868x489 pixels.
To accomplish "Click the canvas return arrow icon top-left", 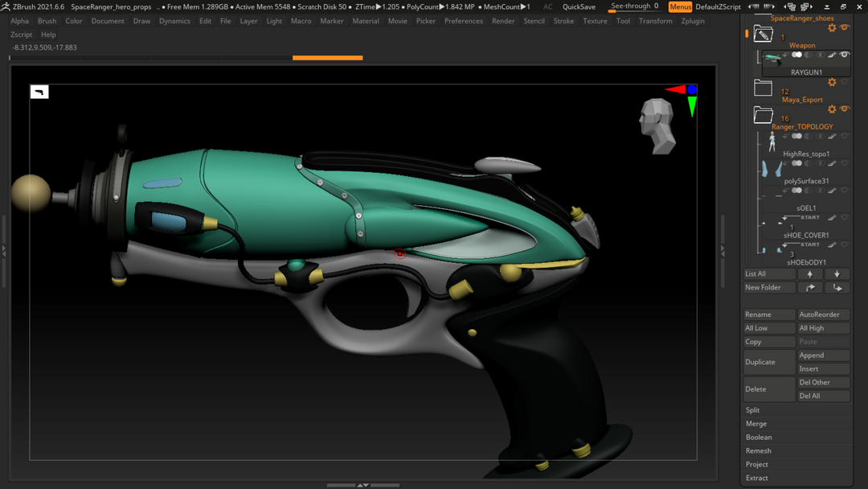I will pyautogui.click(x=39, y=92).
